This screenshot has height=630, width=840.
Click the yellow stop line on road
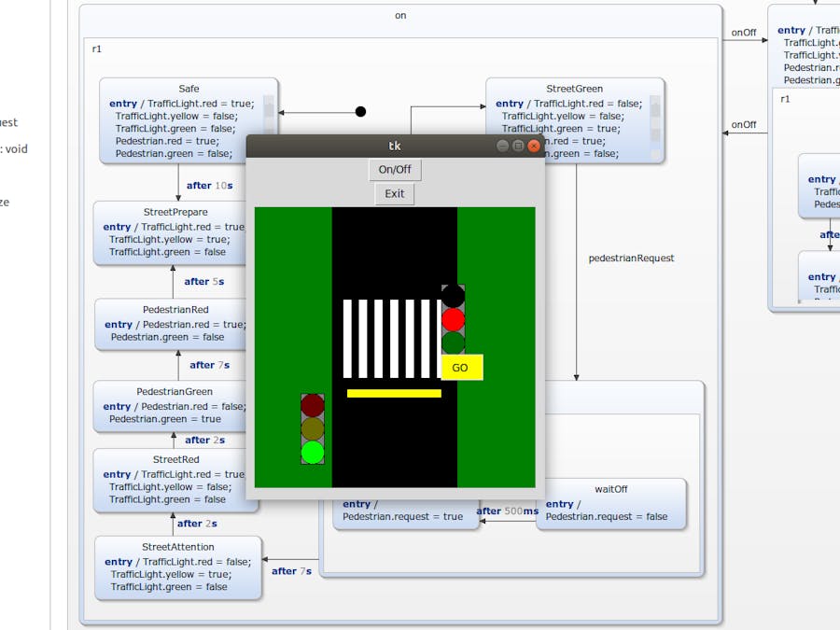(394, 393)
